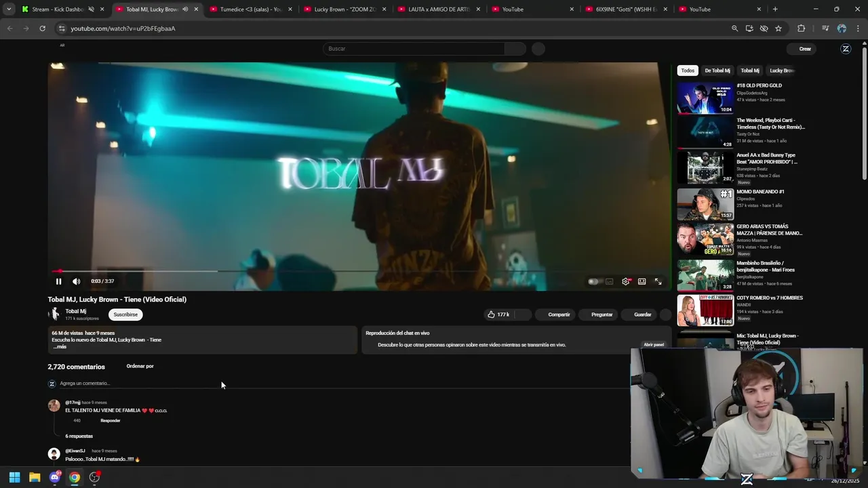This screenshot has width=868, height=488.
Task: Open a new tab with the plus icon
Action: [x=775, y=9]
